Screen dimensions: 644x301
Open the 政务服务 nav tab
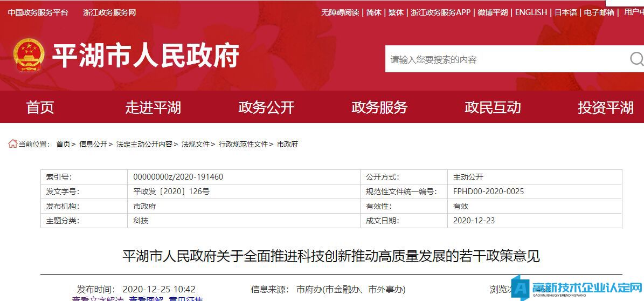point(379,107)
